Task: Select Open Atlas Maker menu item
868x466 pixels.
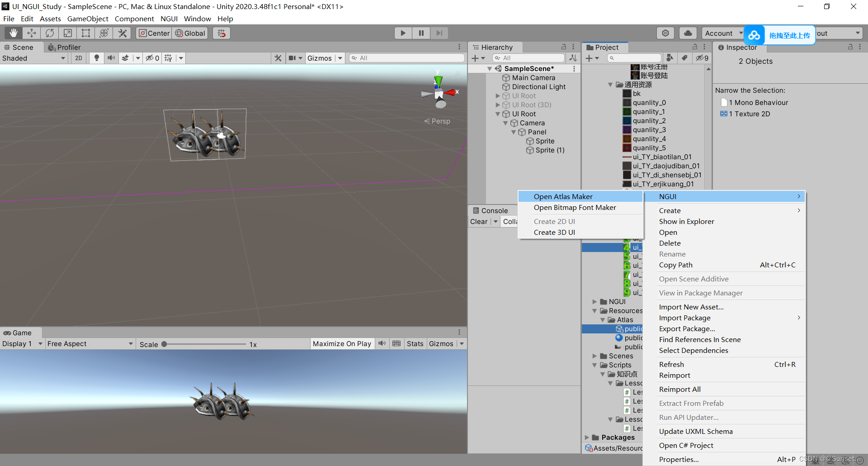Action: pos(580,196)
